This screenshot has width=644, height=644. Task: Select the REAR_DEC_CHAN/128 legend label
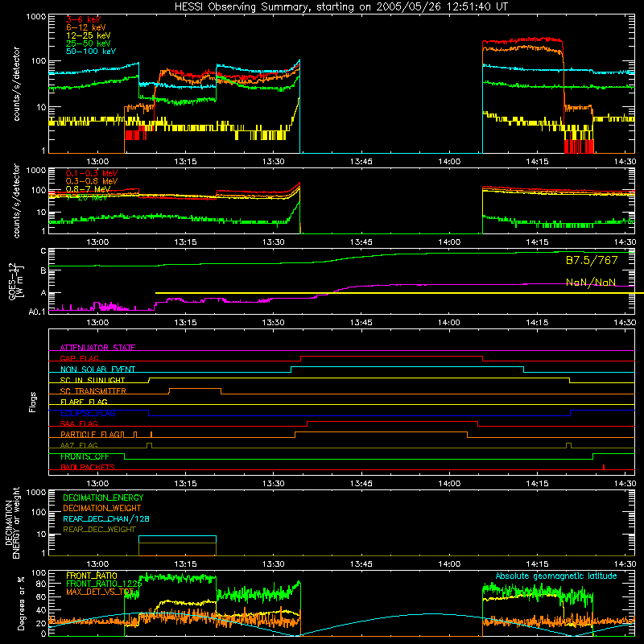pyautogui.click(x=106, y=518)
